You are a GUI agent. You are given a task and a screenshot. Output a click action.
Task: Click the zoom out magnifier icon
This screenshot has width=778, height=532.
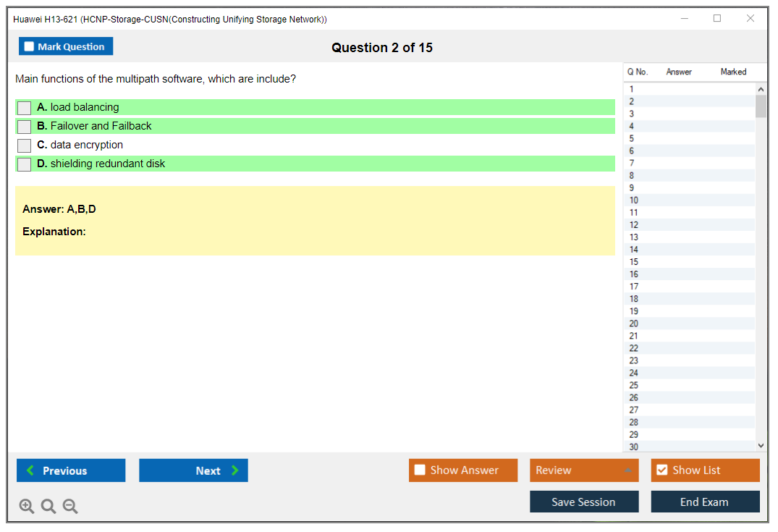click(x=70, y=506)
